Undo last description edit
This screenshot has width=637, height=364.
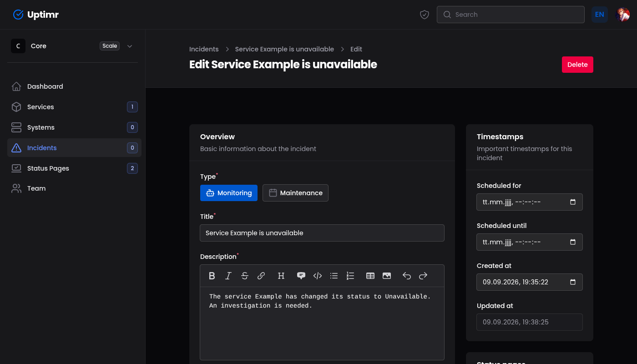(x=407, y=276)
